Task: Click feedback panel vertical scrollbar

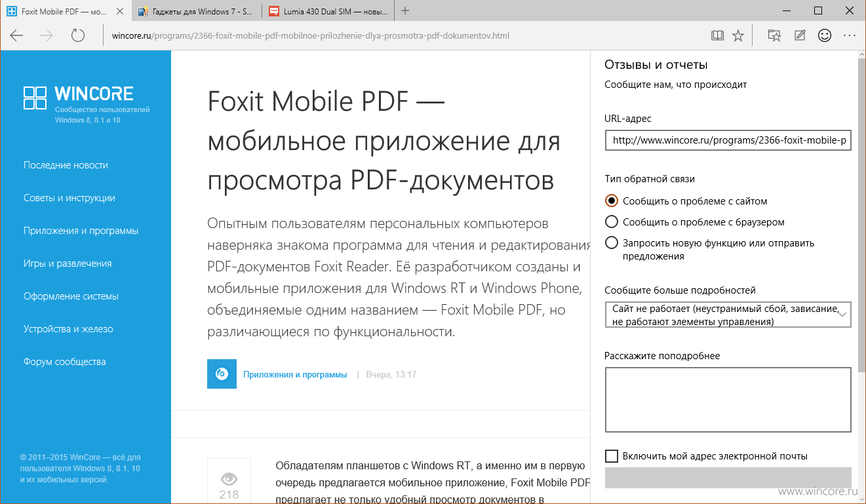Action: [x=861, y=216]
